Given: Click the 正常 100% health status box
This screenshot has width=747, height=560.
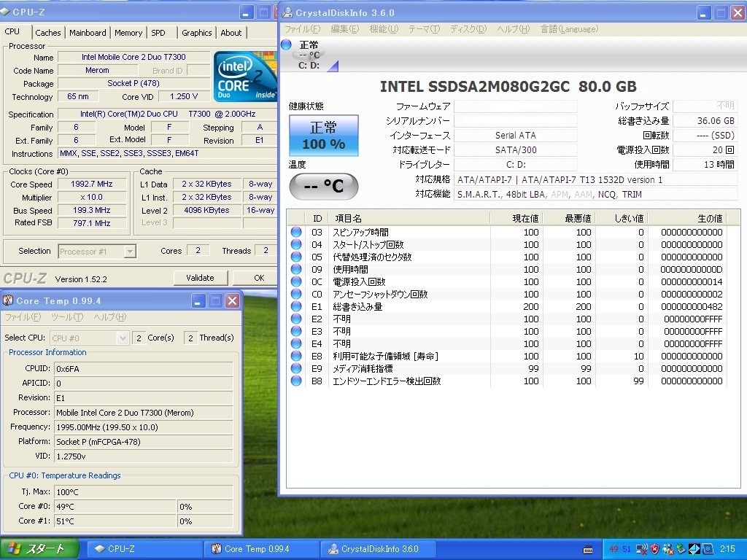Looking at the screenshot, I should click(323, 136).
